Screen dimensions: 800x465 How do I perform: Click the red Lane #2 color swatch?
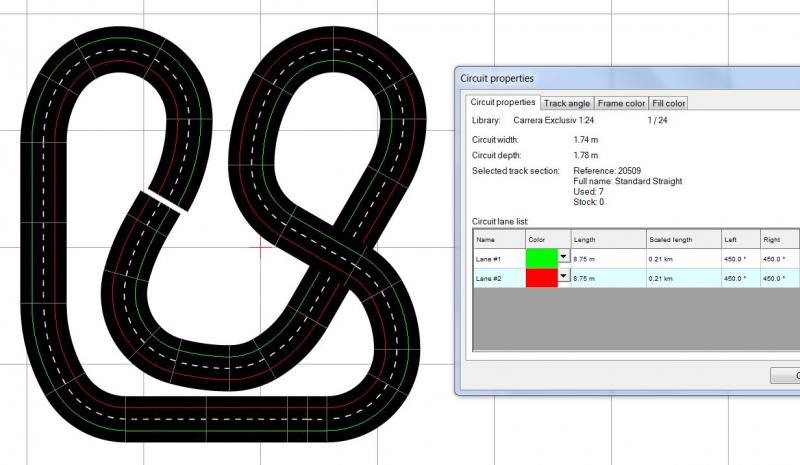click(x=541, y=278)
